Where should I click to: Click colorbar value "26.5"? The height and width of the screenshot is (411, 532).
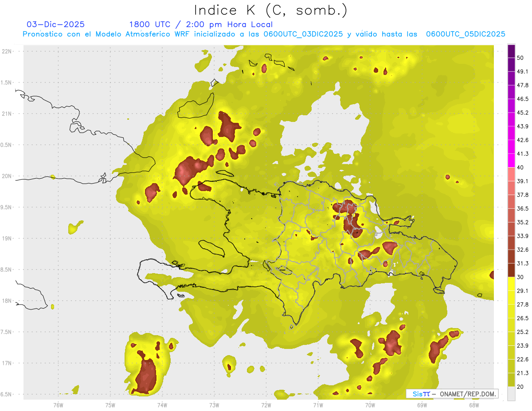[523, 318]
